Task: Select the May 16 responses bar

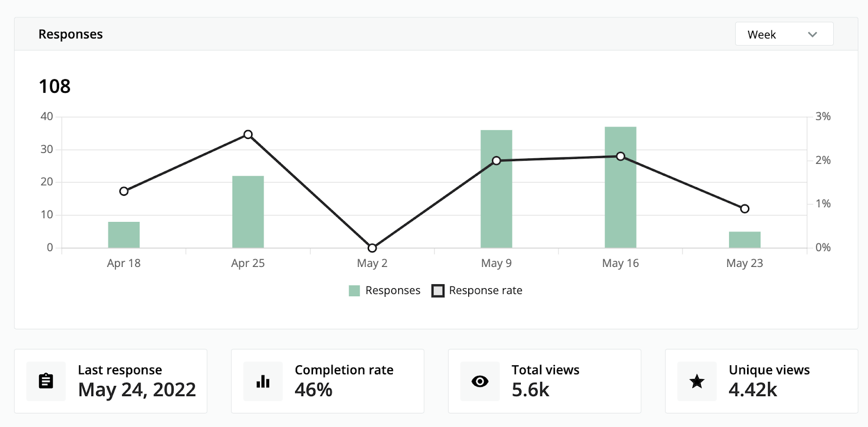Action: (621, 187)
